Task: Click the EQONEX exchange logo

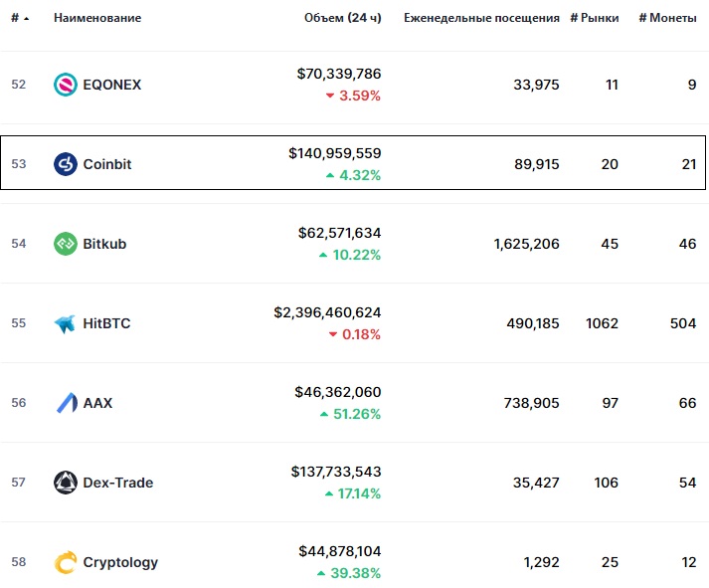Action: pos(66,85)
